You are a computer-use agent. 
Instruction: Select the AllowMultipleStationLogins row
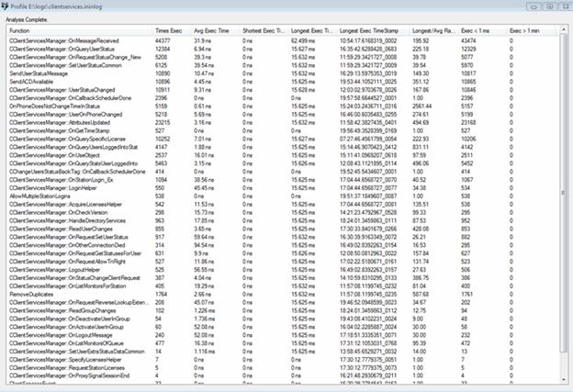(x=46, y=195)
